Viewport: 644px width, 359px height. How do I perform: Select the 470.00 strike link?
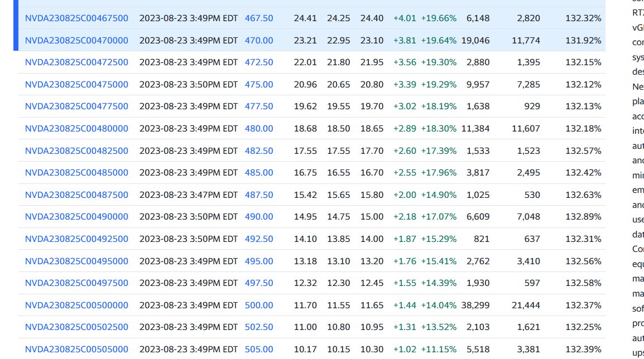(x=259, y=40)
